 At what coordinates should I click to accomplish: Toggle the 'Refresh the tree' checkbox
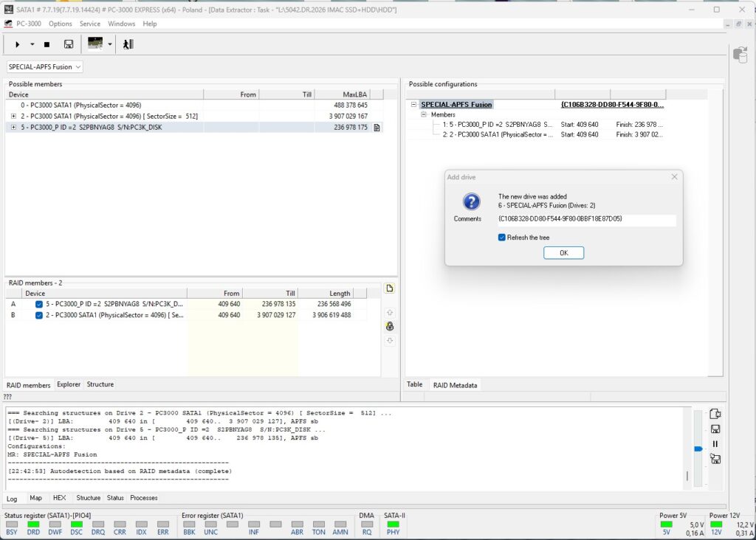(x=501, y=238)
